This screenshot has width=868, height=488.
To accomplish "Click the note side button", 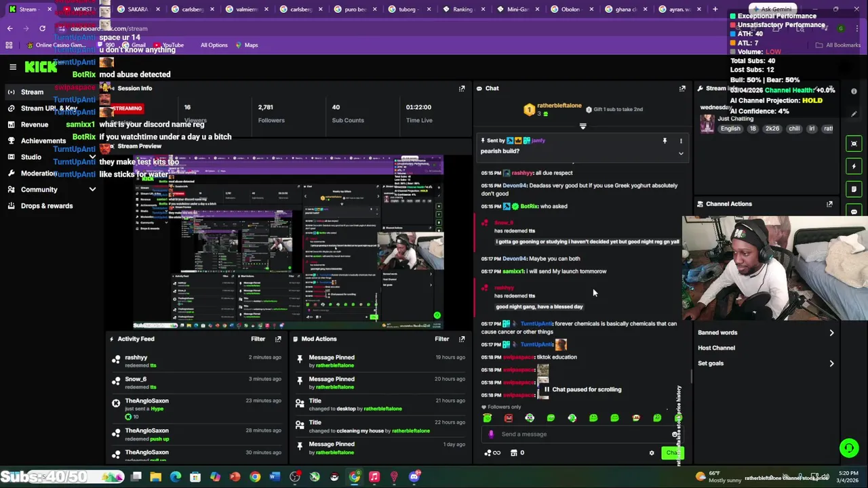I will 854,189.
